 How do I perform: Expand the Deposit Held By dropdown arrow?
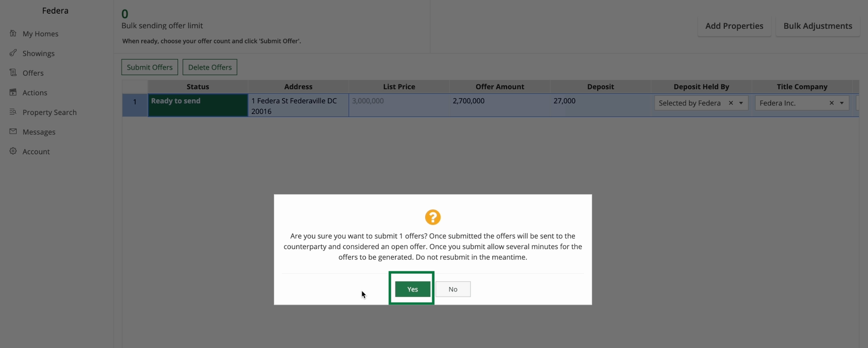pyautogui.click(x=741, y=103)
